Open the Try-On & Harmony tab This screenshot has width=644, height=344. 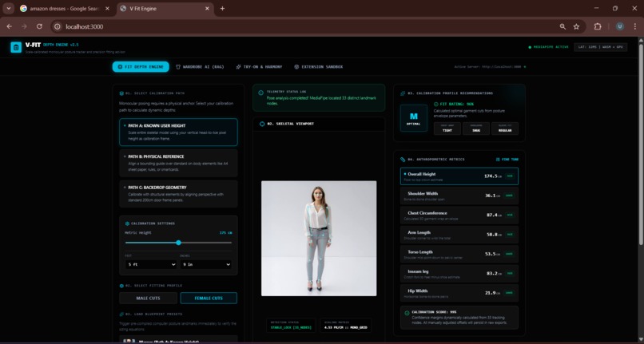pyautogui.click(x=259, y=66)
